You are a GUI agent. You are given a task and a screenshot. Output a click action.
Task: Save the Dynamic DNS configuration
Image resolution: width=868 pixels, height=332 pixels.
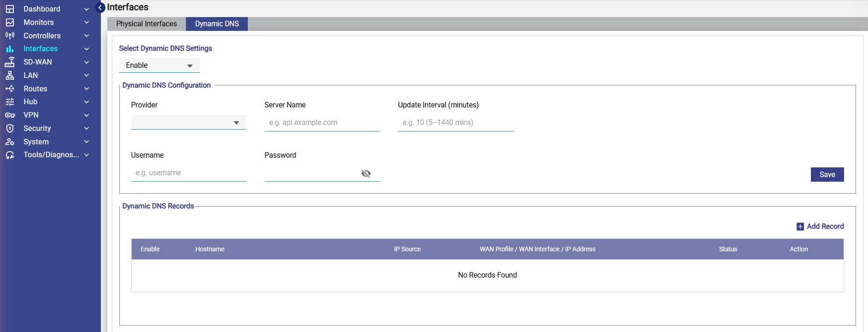point(827,174)
